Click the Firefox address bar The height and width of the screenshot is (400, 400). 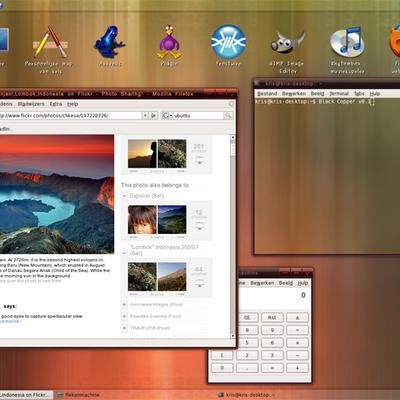click(x=71, y=115)
